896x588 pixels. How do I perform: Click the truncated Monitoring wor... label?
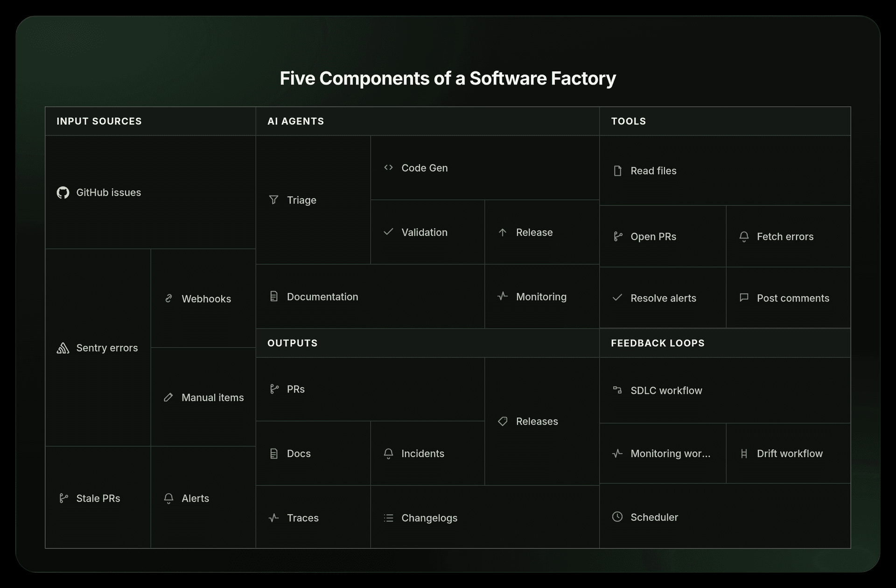[670, 454]
